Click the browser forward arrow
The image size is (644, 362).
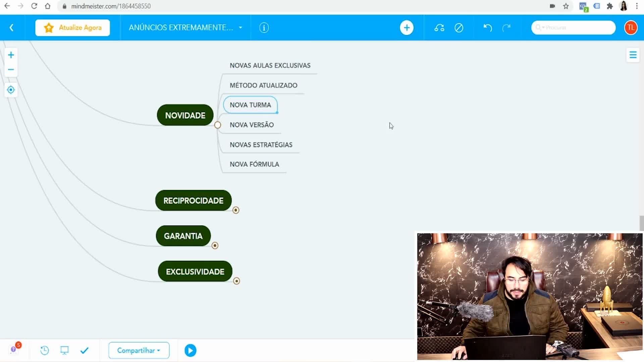click(20, 6)
